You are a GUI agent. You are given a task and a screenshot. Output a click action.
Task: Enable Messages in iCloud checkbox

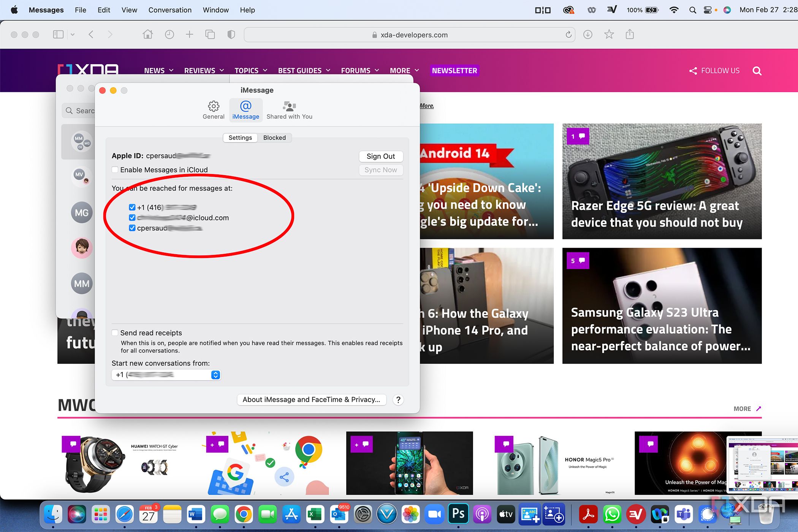[115, 170]
